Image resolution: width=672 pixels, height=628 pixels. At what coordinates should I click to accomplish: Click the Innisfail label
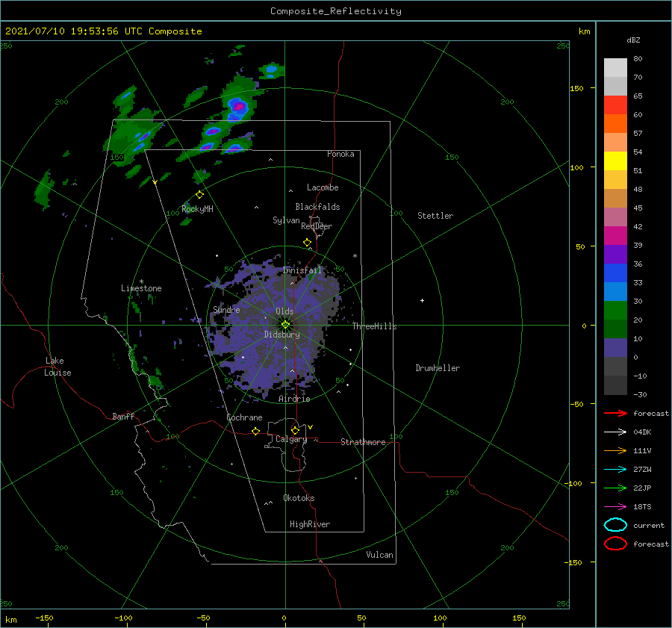click(x=302, y=270)
